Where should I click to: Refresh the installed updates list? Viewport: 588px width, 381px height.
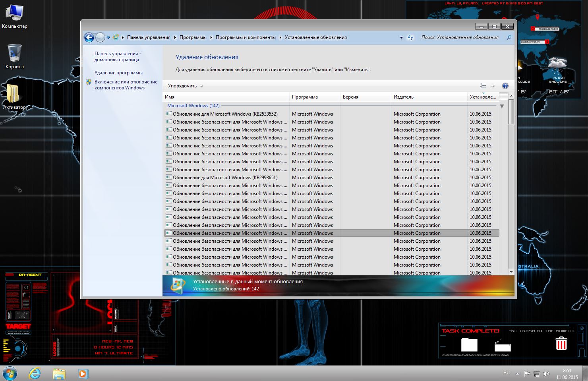point(410,37)
